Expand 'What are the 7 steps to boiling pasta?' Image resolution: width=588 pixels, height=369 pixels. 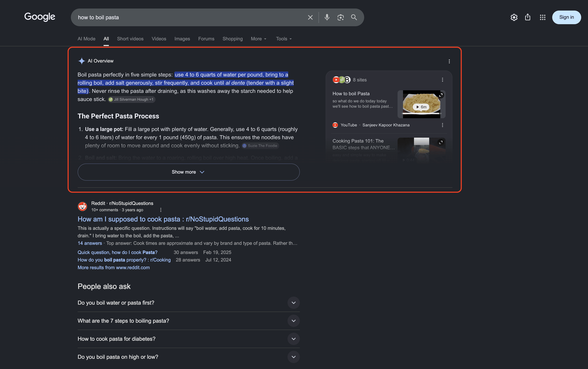188,321
